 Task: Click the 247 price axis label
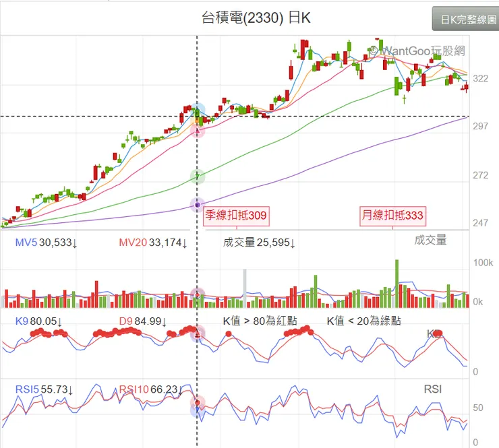click(480, 223)
